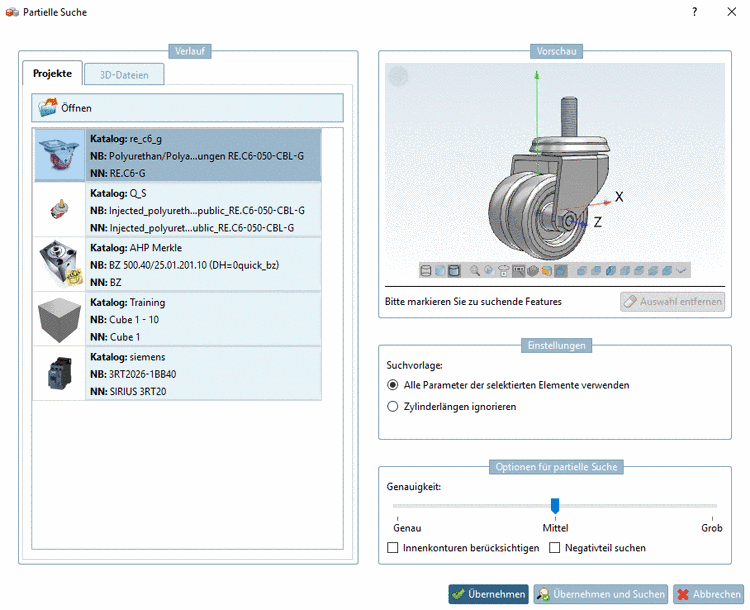The height and width of the screenshot is (610, 750).
Task: Click 'NB: BZ 500.40/25.01.201.10' line
Action: 185,265
